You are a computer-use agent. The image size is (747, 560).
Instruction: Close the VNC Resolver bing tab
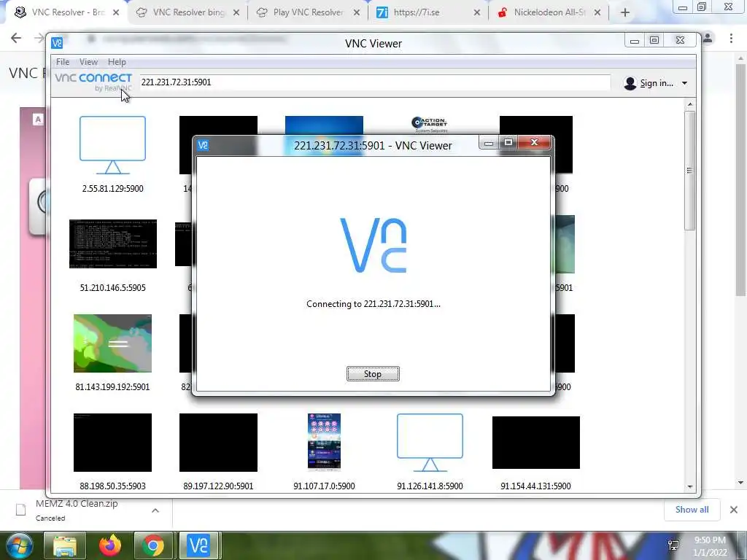pos(236,13)
